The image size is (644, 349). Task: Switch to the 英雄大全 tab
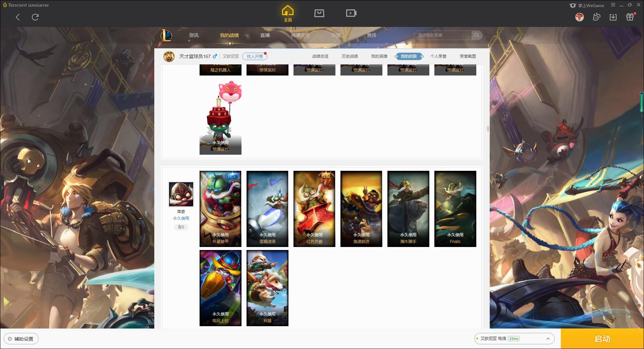point(301,35)
